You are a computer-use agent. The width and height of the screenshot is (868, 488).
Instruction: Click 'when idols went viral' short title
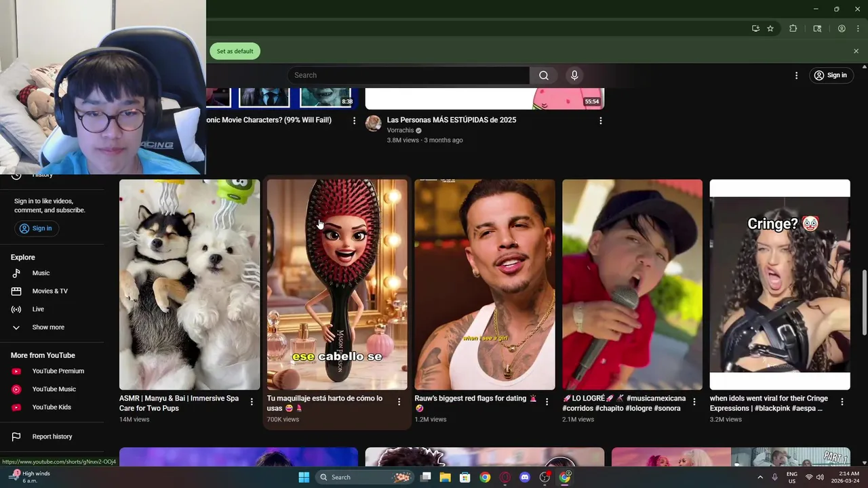[769, 403]
